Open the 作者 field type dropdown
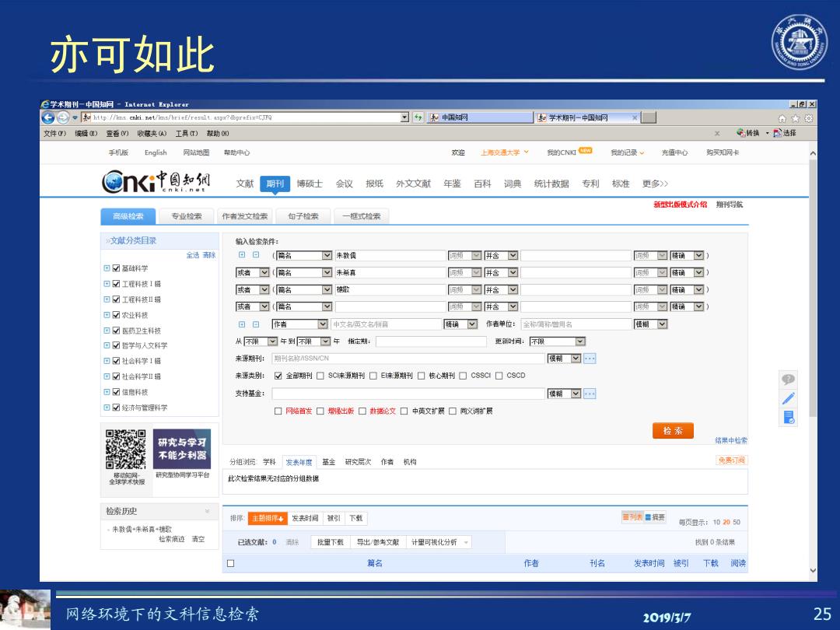Viewport: 840px width, 630px height. 300,324
